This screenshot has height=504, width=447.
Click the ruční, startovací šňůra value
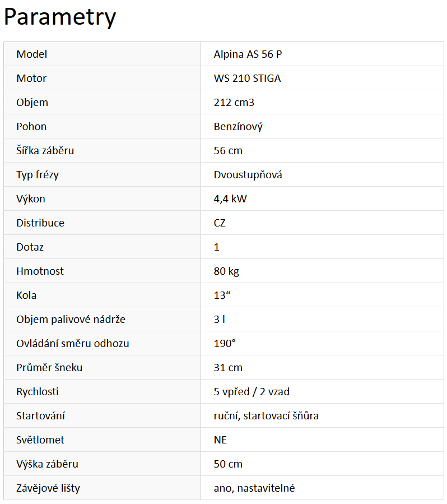tap(266, 416)
